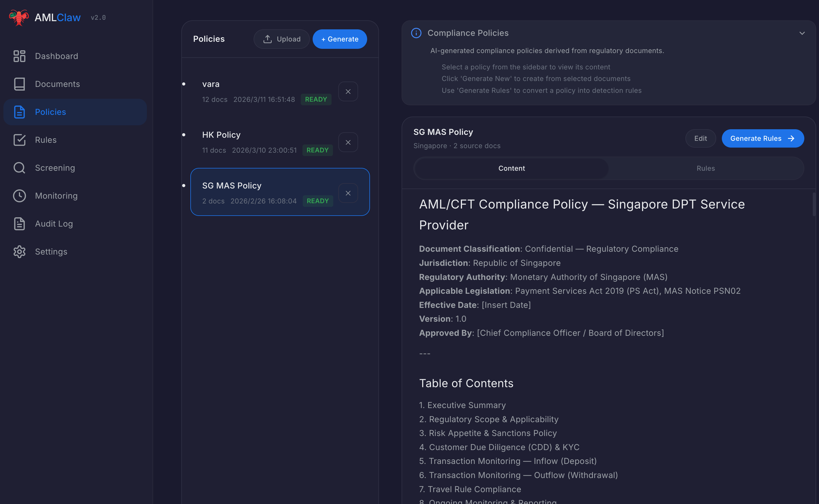Edit the SG MAS Policy

point(700,138)
